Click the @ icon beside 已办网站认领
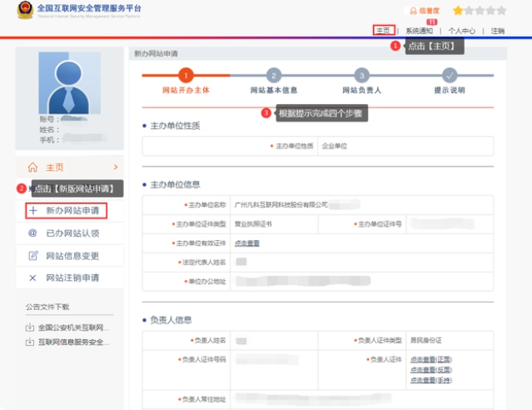The height and width of the screenshot is (410, 532). pos(32,233)
